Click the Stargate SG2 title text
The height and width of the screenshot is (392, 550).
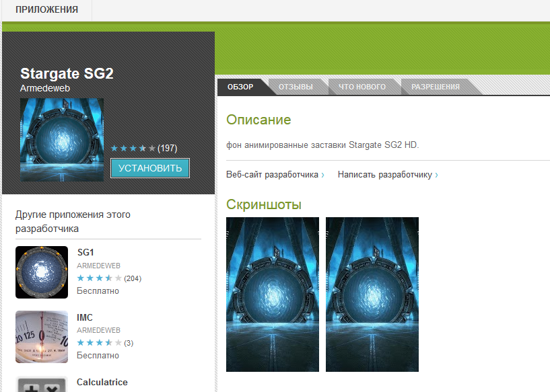[67, 73]
